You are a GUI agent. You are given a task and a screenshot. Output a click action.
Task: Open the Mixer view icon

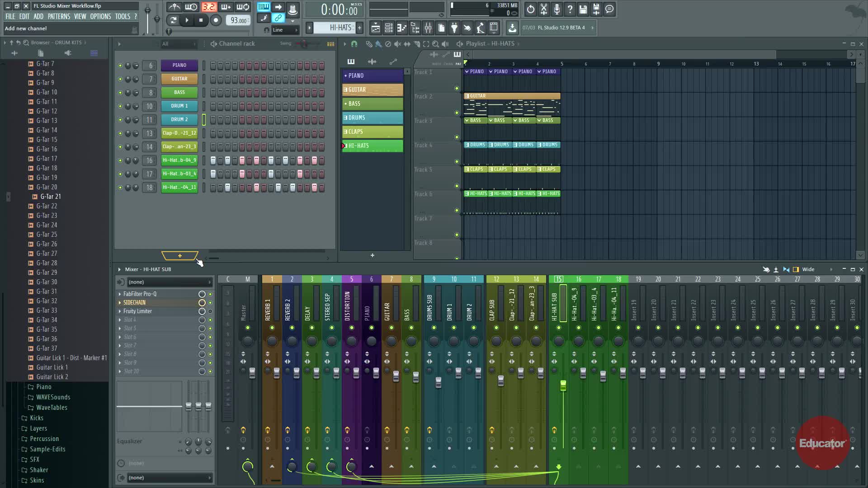click(428, 28)
